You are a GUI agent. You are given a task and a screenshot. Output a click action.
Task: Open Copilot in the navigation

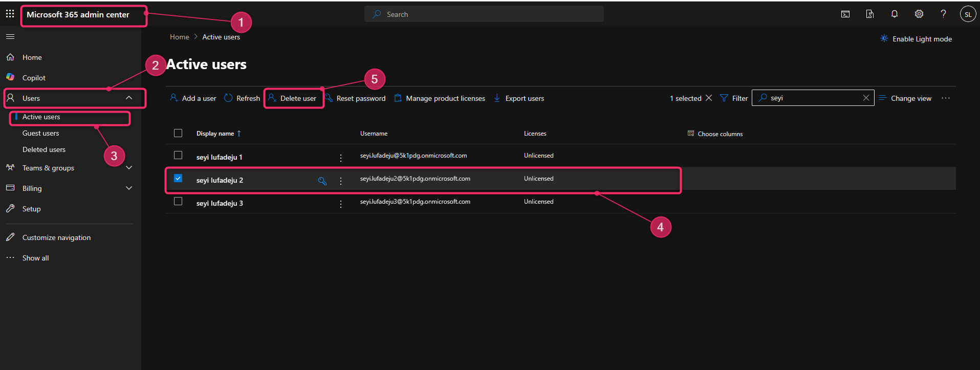34,78
